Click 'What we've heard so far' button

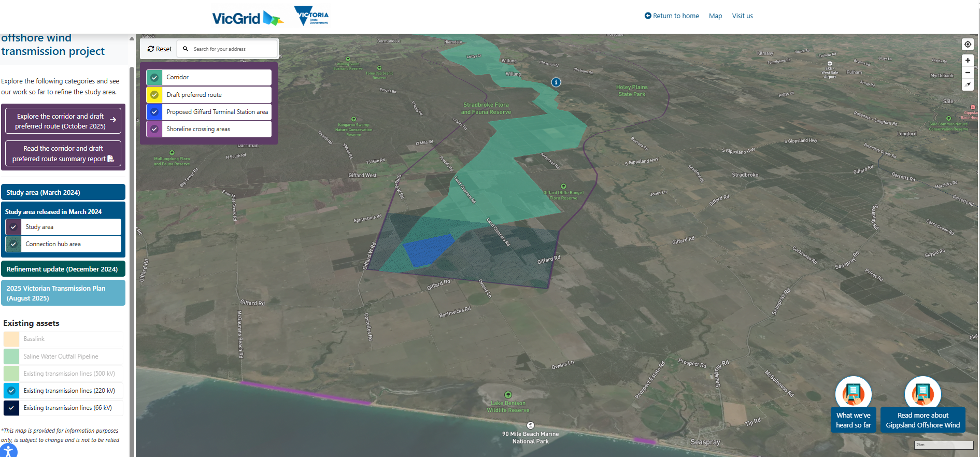coord(853,420)
